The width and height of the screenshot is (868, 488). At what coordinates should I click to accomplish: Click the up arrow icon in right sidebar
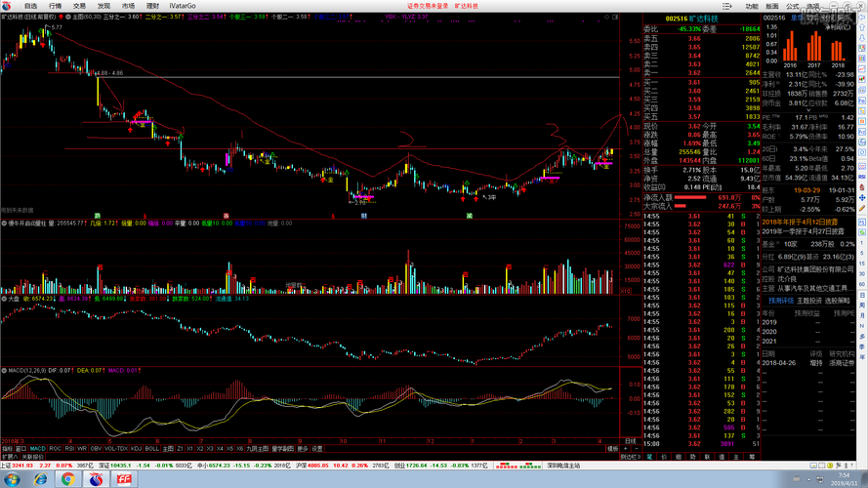pos(862,27)
